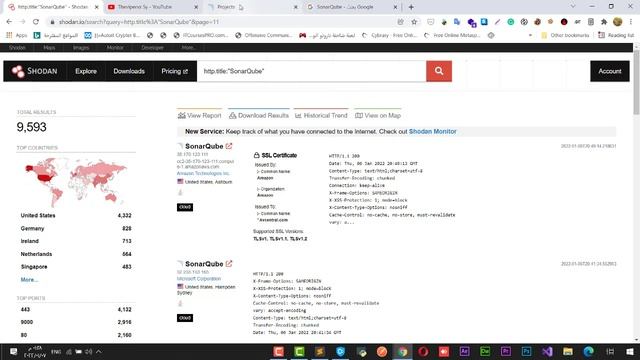Open Monitor in the Shodan top bar

[x=115, y=48]
